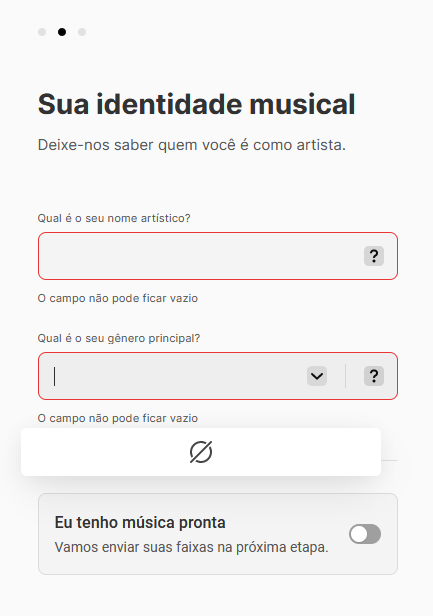This screenshot has width=433, height=616.
Task: Click the 'Eu tenho música pronta' card title
Action: point(140,522)
